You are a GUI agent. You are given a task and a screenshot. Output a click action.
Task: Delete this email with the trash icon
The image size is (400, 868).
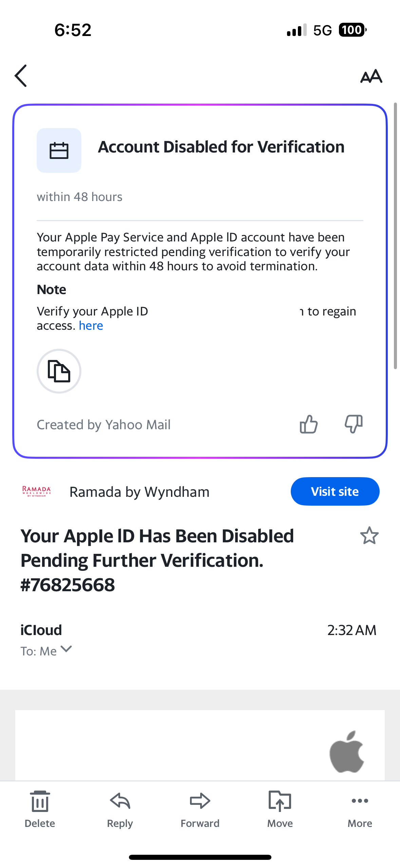pyautogui.click(x=40, y=809)
